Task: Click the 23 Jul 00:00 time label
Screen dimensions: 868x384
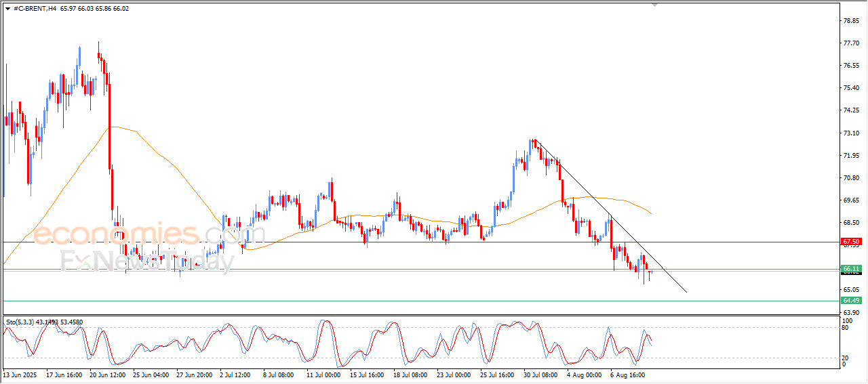Action: point(454,374)
